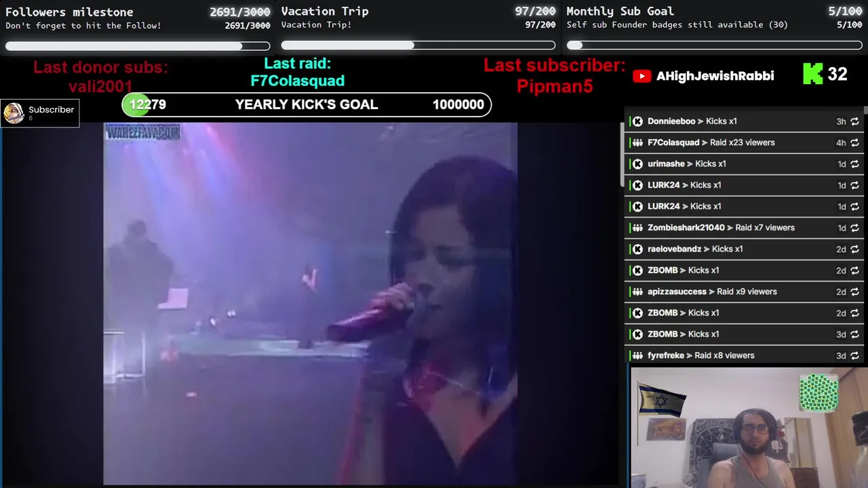Click the Followers milestone title

click(x=69, y=12)
